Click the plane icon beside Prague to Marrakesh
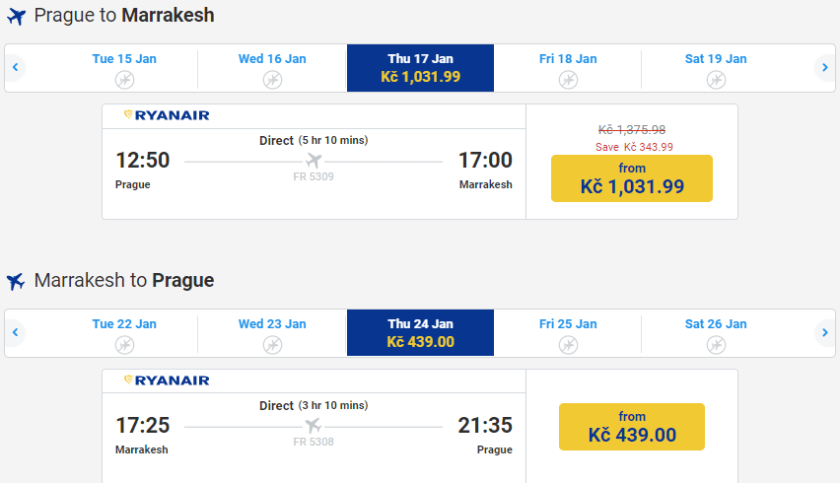Image resolution: width=840 pixels, height=483 pixels. [x=15, y=17]
